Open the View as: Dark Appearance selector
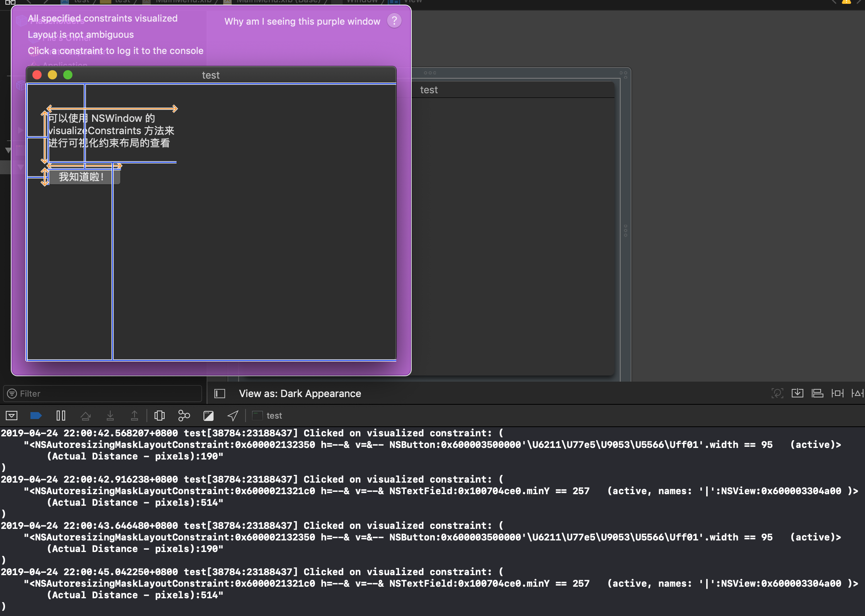 300,394
